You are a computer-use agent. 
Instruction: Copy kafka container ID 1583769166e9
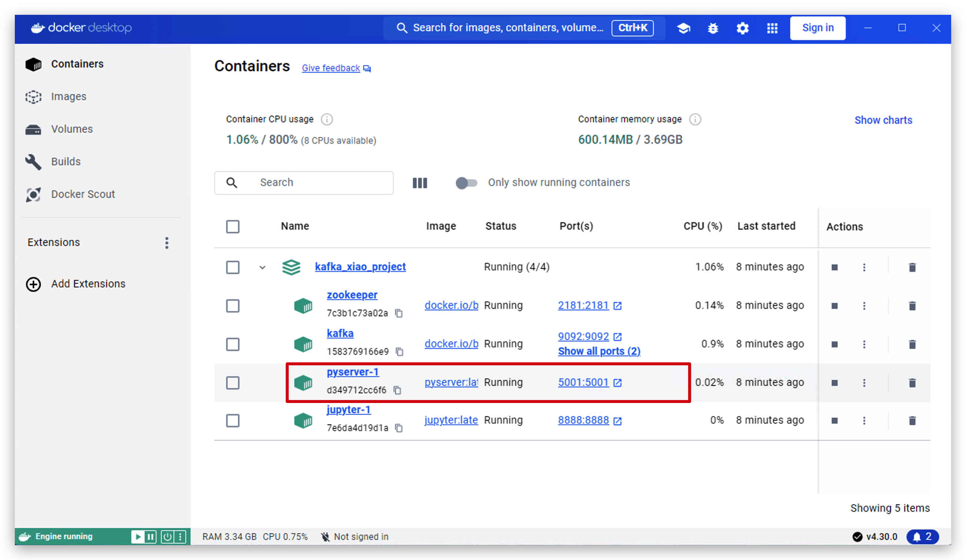(x=400, y=351)
